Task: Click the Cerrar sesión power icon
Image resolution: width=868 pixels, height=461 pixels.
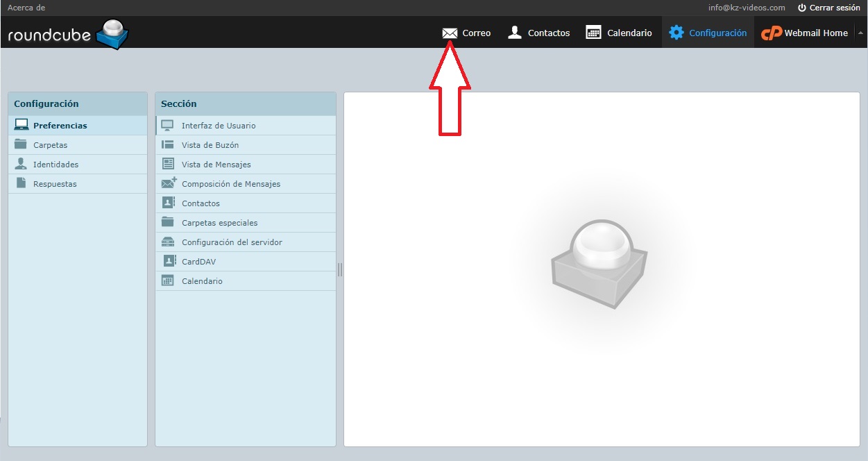Action: 802,8
